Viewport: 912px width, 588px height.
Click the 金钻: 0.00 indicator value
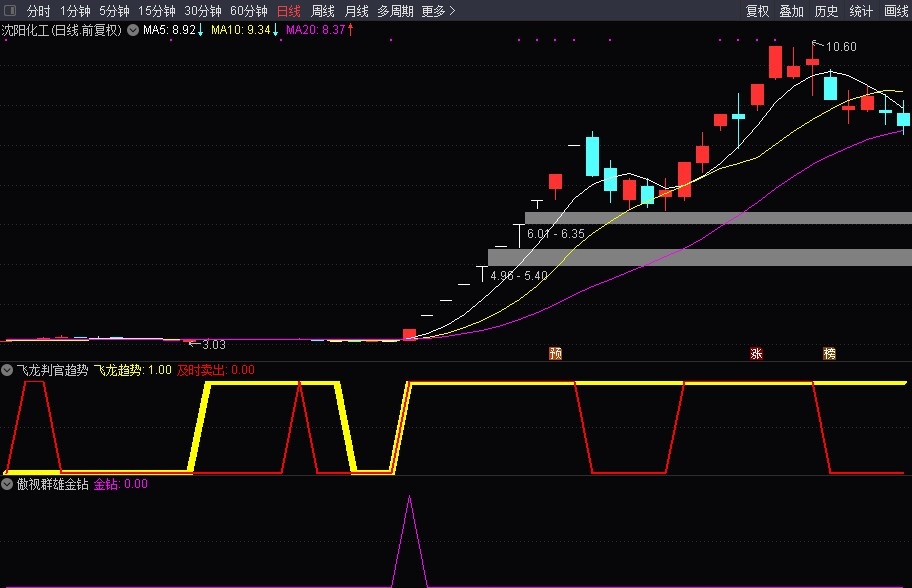coord(120,484)
